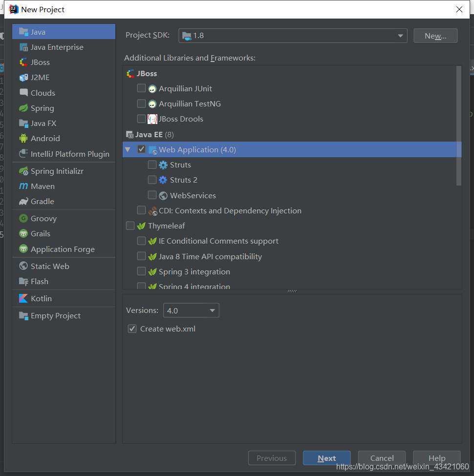The image size is (474, 476).
Task: Click the JBoss sidebar icon
Action: coord(23,62)
